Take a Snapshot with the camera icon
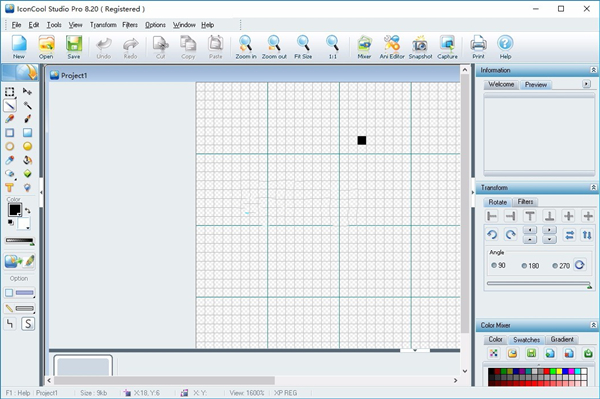The width and height of the screenshot is (600, 399). click(420, 47)
